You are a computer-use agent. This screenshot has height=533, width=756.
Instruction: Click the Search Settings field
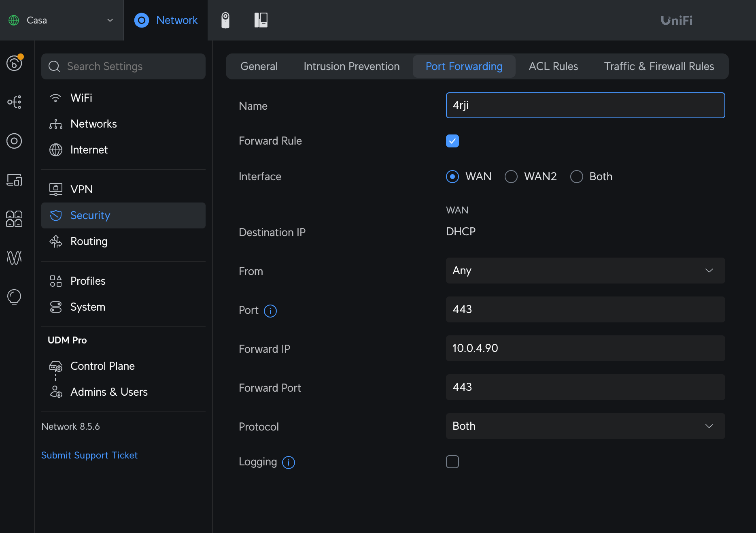(123, 66)
